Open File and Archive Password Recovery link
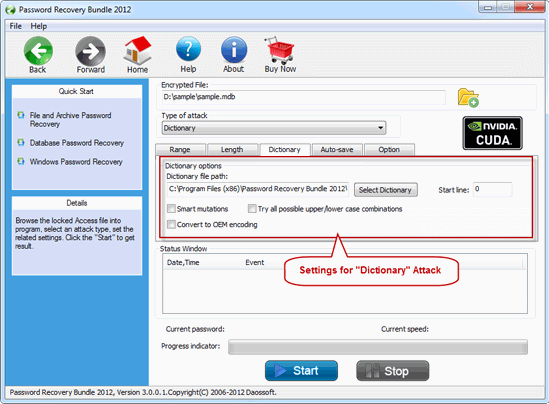 click(70, 120)
